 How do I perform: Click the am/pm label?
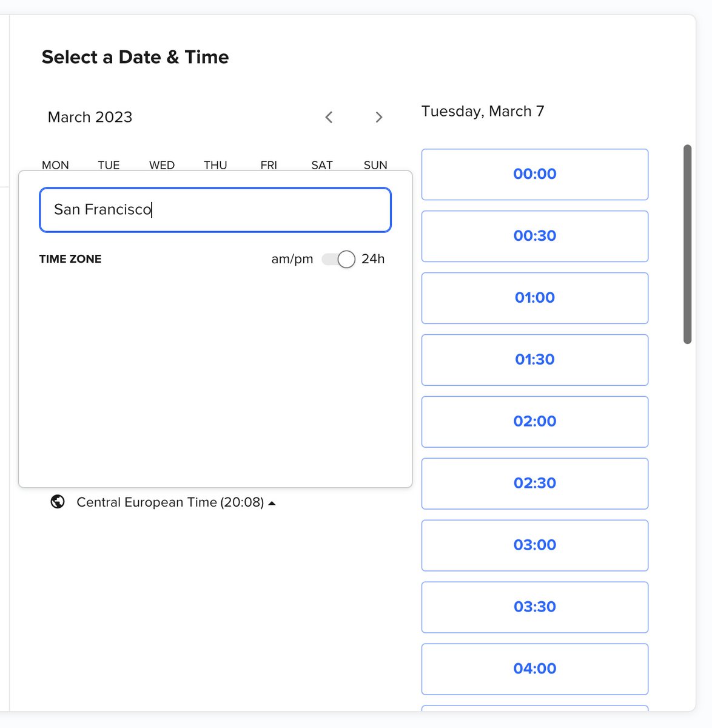[x=292, y=259]
